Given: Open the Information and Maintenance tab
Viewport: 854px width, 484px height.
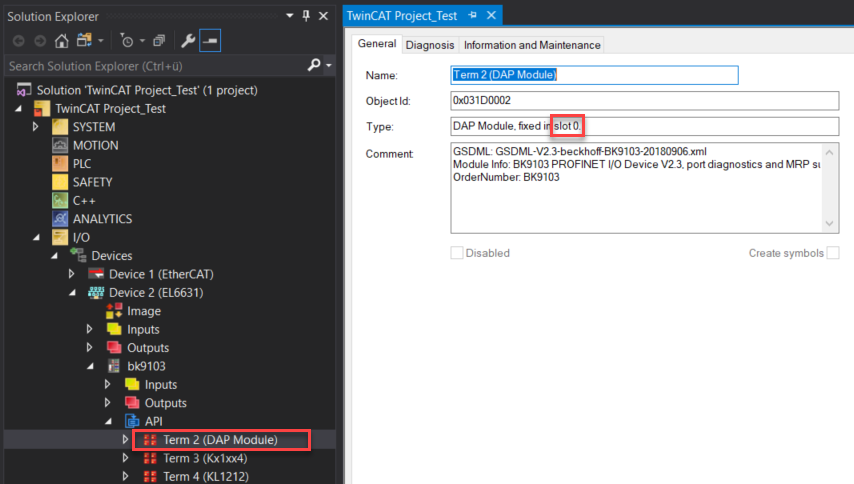Looking at the screenshot, I should (x=532, y=45).
